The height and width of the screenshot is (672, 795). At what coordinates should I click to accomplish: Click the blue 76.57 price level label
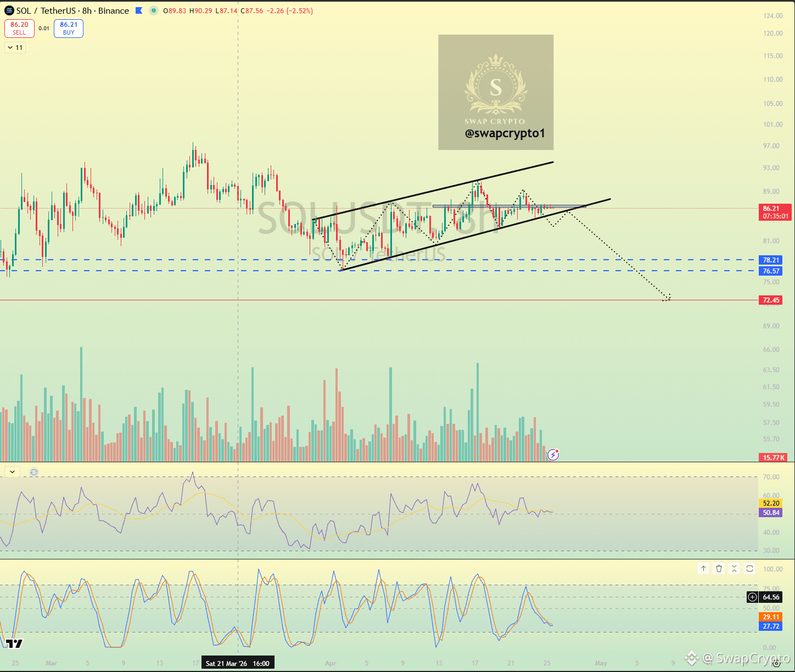tap(771, 271)
